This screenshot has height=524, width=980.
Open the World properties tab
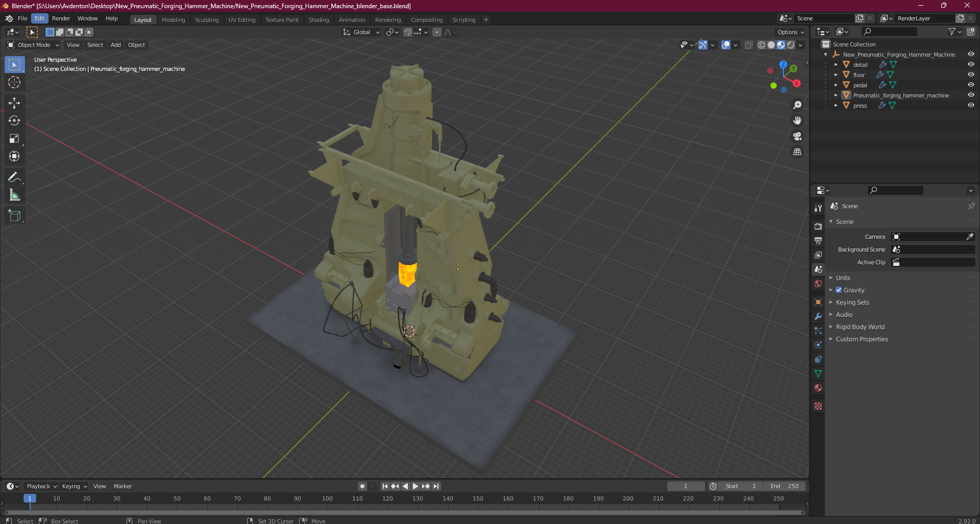(x=818, y=284)
